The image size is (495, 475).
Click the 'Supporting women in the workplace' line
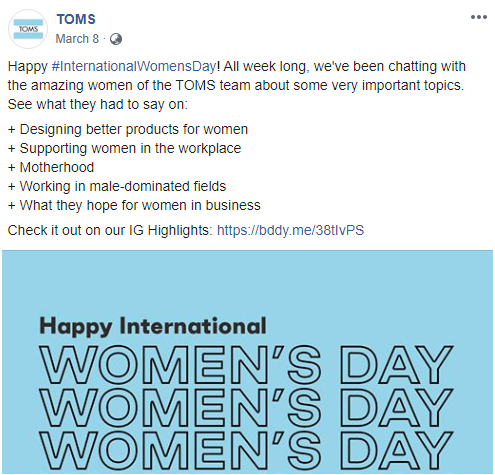click(124, 148)
